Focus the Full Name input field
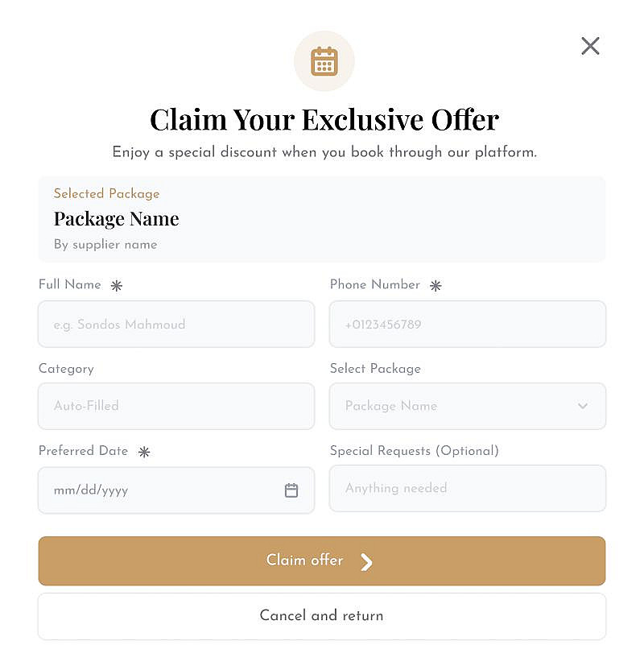This screenshot has width=644, height=670. [x=175, y=325]
